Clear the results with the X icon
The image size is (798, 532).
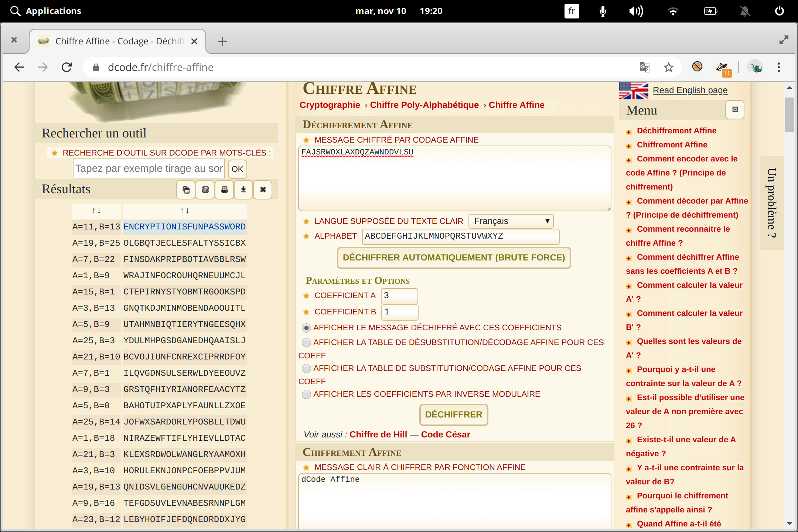[263, 190]
